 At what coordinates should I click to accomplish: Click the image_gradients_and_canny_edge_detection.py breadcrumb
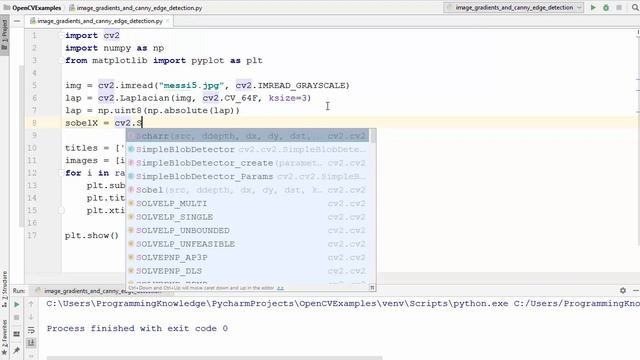[136, 7]
